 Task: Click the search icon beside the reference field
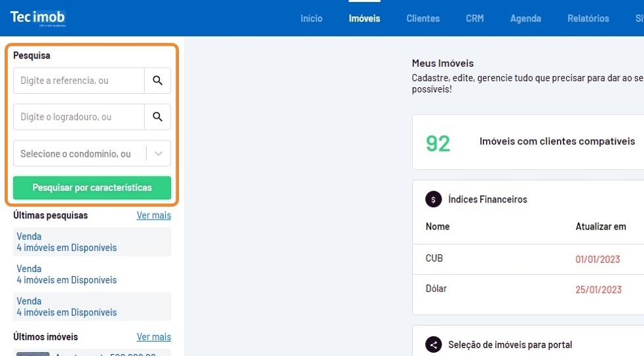pos(157,81)
